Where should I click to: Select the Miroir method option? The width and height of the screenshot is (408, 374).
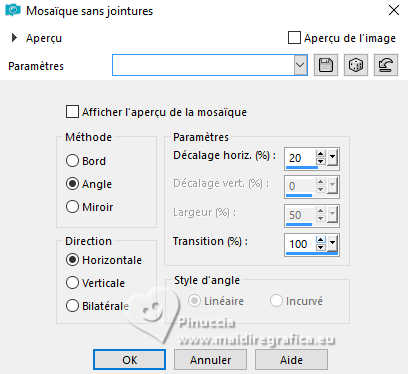tap(72, 207)
